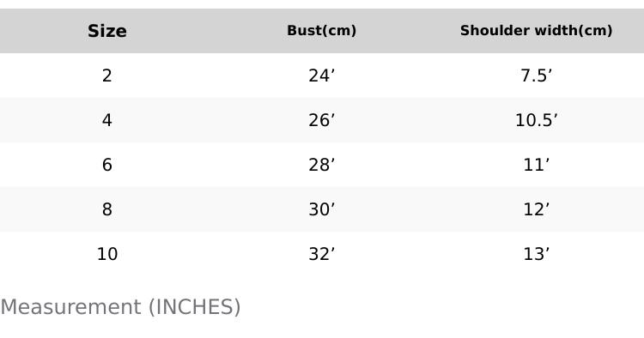Click the 13' shoulder width value
This screenshot has height=338, width=644.
[x=536, y=254]
